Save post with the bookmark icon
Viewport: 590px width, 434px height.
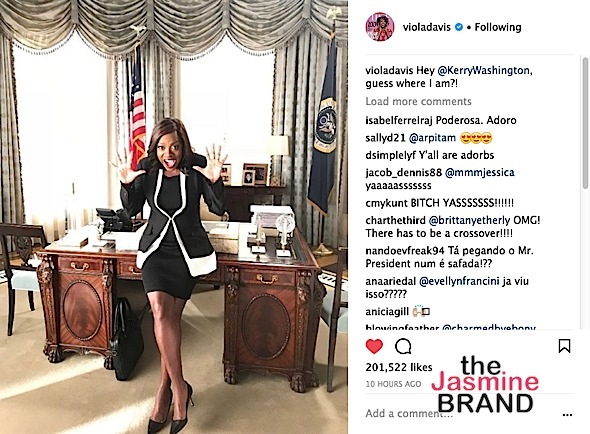(x=564, y=346)
